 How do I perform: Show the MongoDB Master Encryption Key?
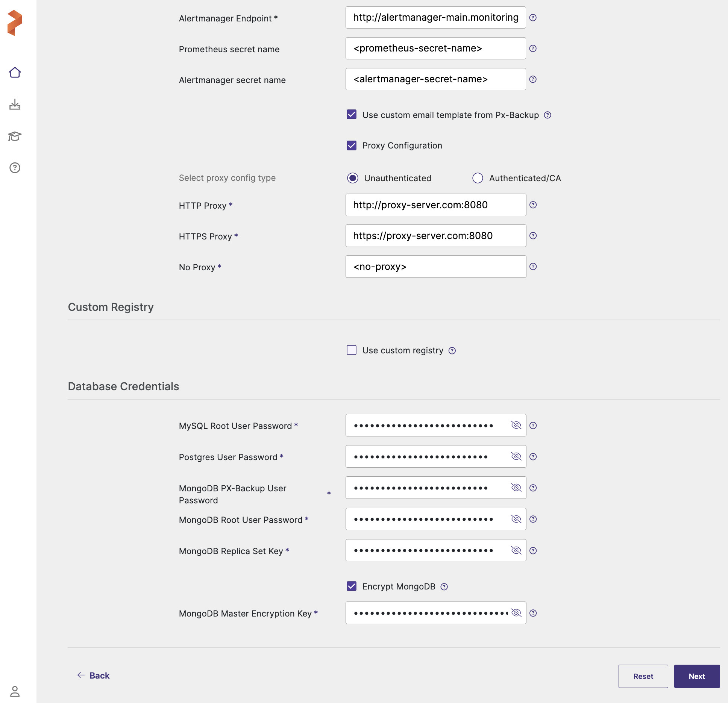point(516,613)
